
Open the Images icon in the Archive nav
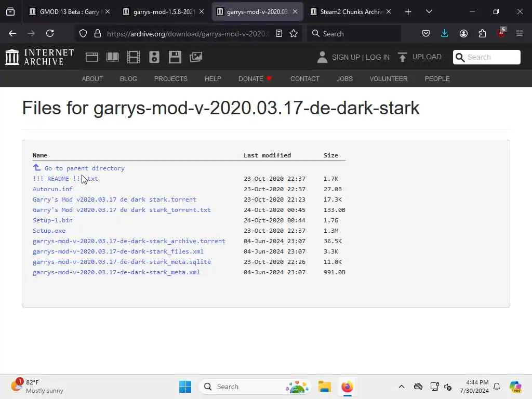pos(196,57)
